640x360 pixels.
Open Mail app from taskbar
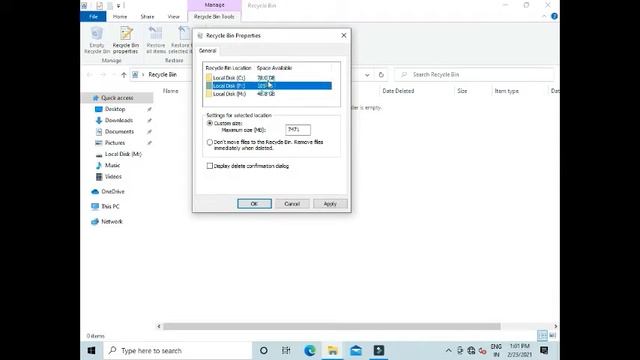356,351
